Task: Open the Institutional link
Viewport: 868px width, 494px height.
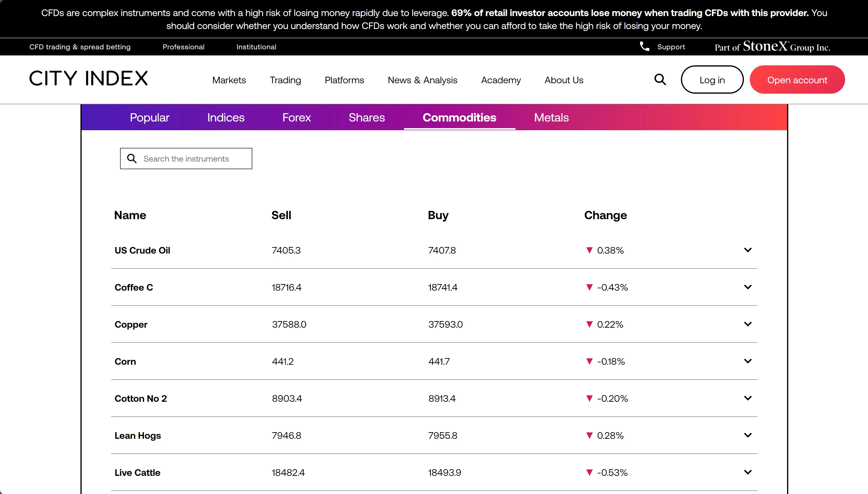Action: (256, 47)
